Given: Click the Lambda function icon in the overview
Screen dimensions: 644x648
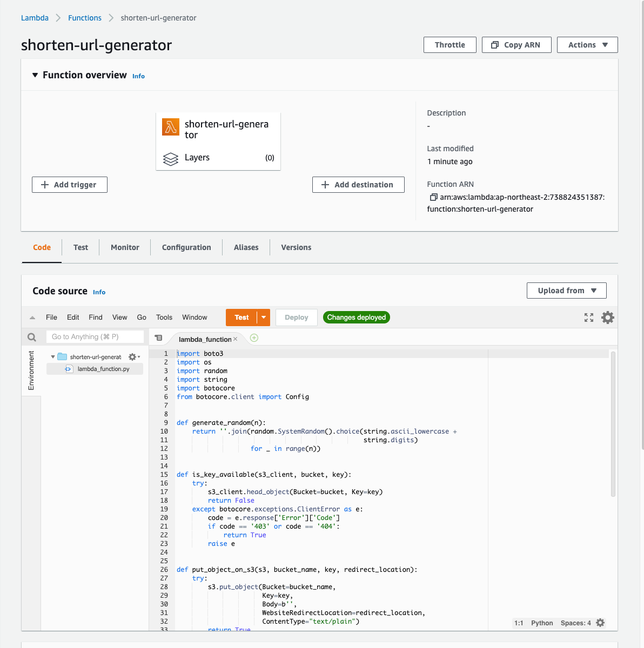Looking at the screenshot, I should pos(171,127).
